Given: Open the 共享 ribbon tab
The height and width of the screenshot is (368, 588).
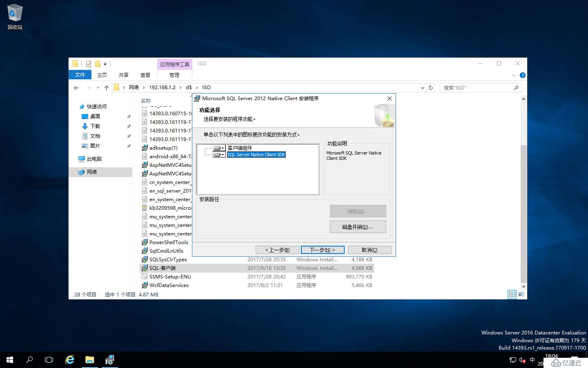Looking at the screenshot, I should (x=124, y=75).
